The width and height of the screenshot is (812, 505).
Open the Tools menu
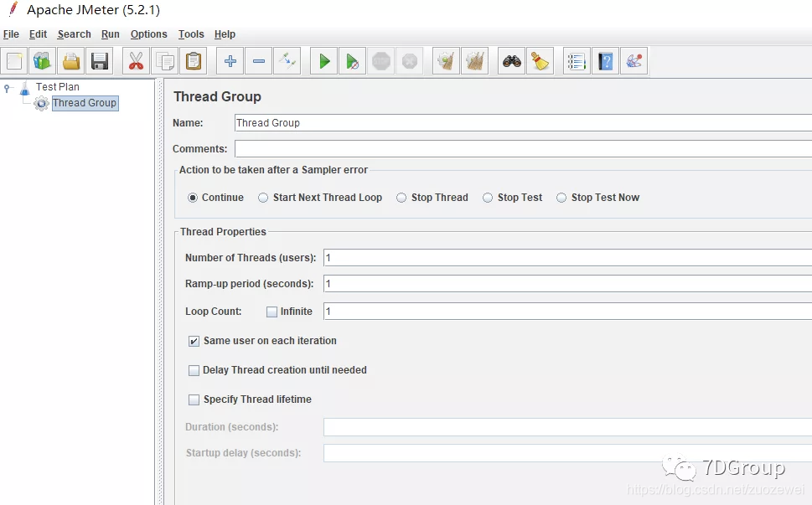point(191,34)
